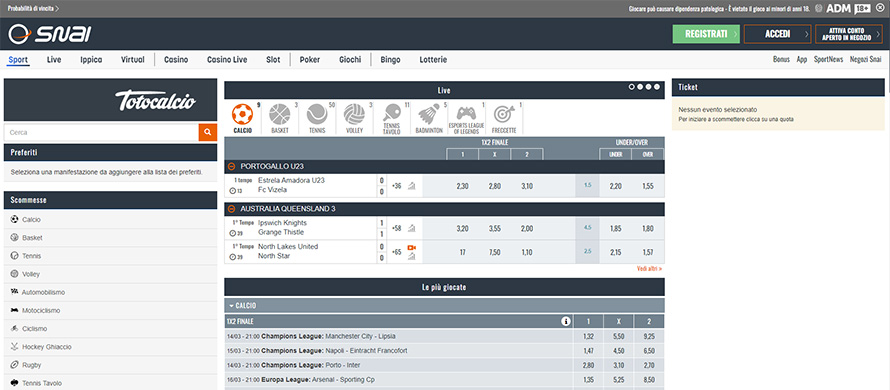The image size is (890, 390).
Task: Select fourth carousel dot in Live header
Action: (657, 87)
